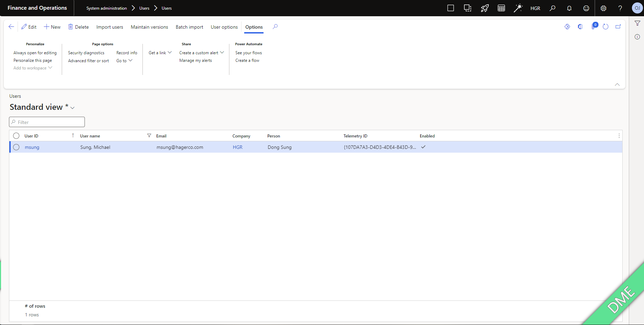This screenshot has width=644, height=325.
Task: Open the Maintain versions menu
Action: (x=149, y=27)
